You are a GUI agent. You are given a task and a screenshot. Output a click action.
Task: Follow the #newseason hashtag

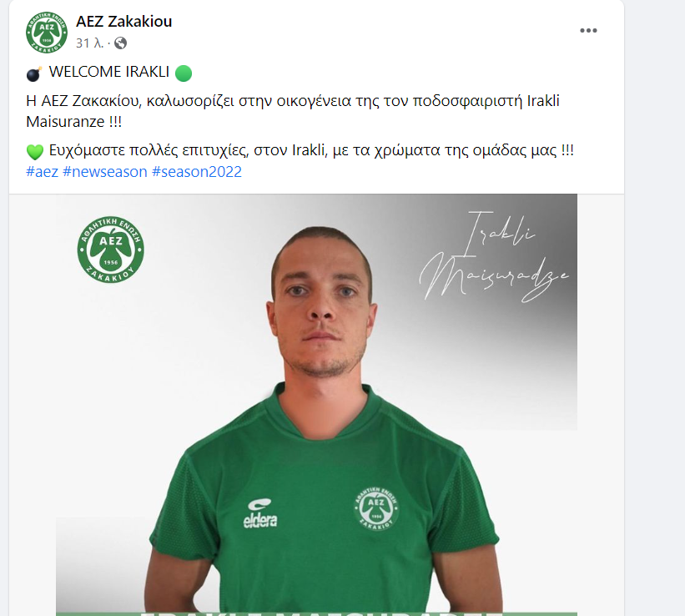pos(105,172)
